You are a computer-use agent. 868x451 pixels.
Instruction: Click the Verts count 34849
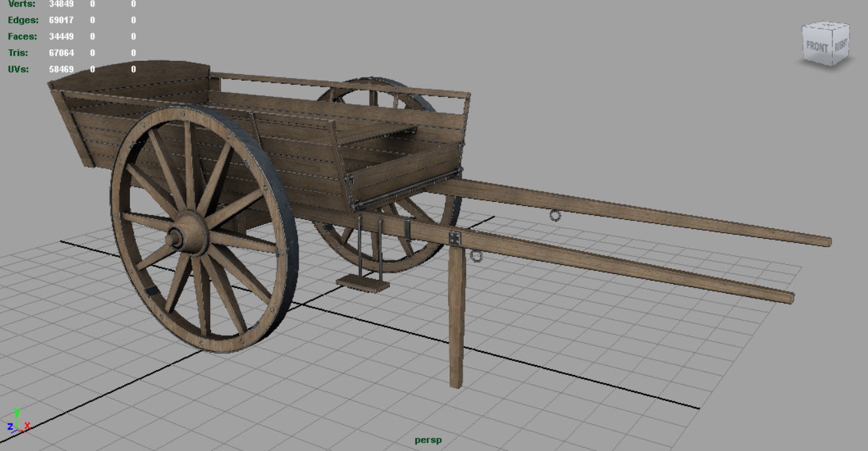pyautogui.click(x=61, y=4)
